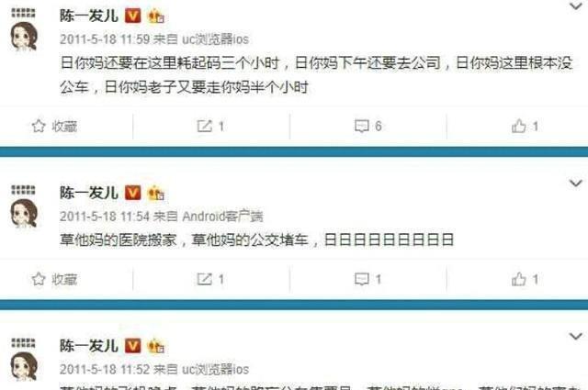588x390 pixels.
Task: Open comment bubble on the 11:54 post
Action: (x=361, y=279)
